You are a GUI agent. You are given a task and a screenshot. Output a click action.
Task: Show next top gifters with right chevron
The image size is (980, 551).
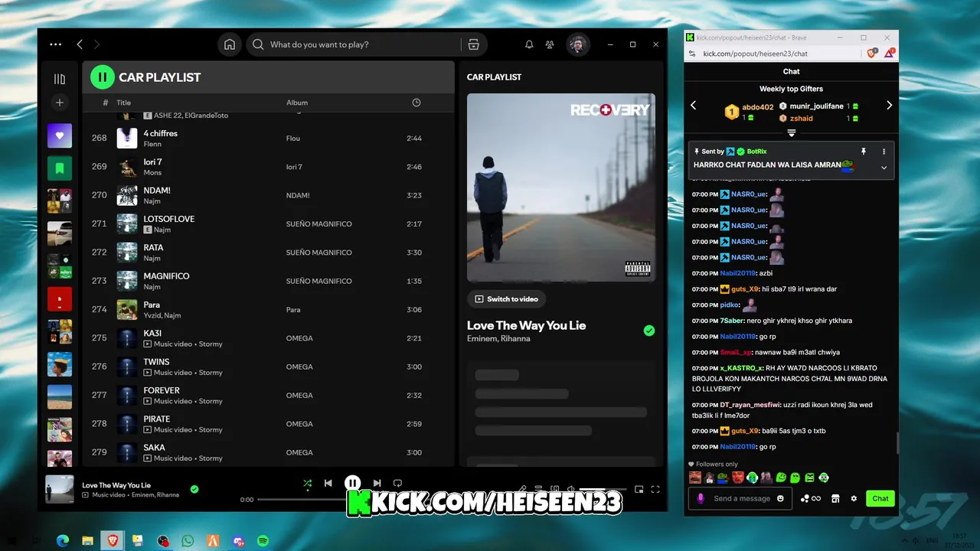(x=889, y=106)
